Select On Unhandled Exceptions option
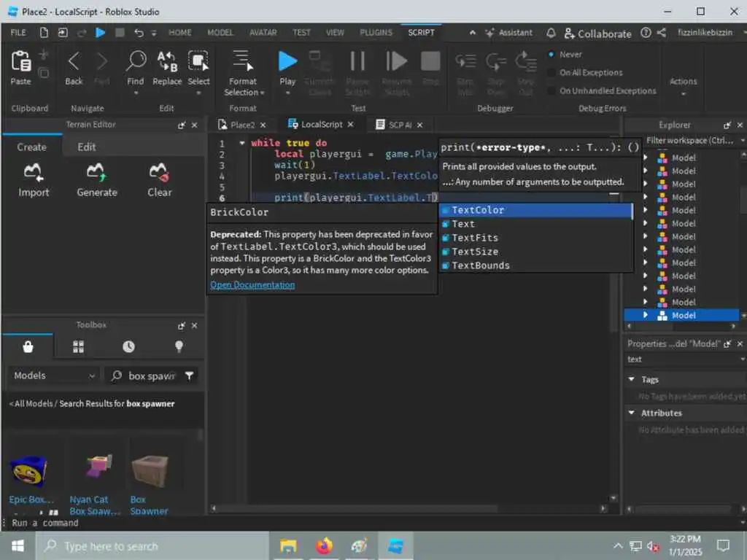 (x=551, y=90)
